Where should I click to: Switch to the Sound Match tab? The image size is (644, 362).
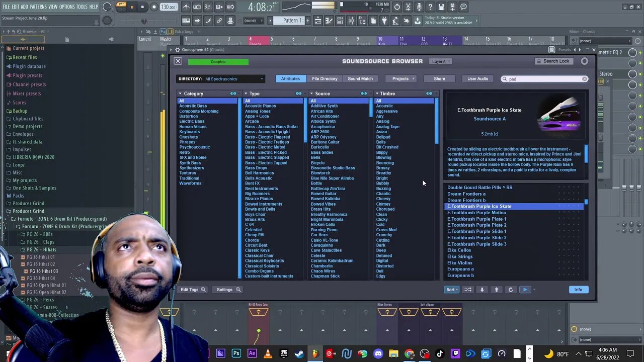click(x=360, y=79)
